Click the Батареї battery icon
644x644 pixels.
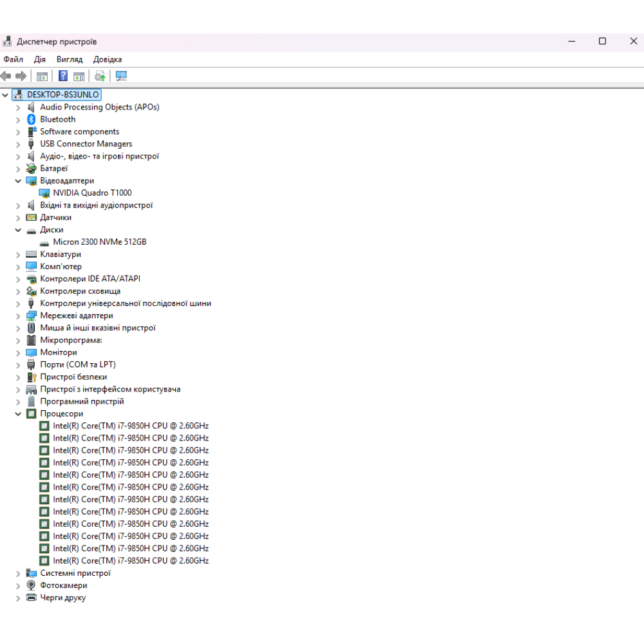coord(31,168)
